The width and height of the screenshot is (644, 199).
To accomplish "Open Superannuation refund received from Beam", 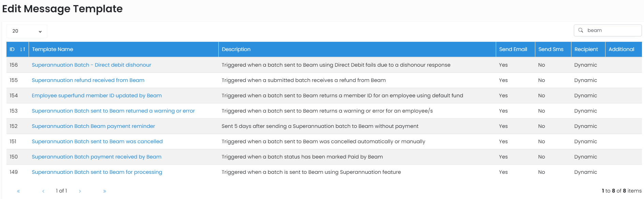I will pos(88,80).
